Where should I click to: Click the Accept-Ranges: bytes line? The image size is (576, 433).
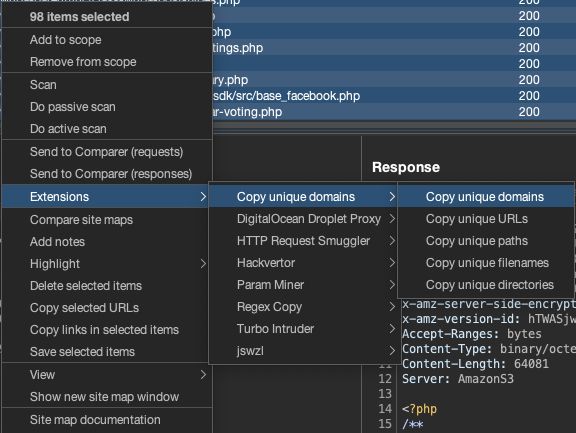click(x=472, y=334)
